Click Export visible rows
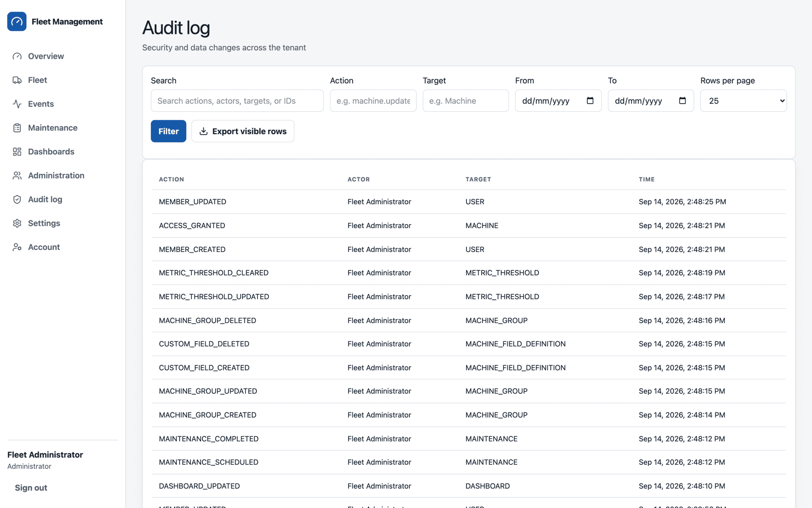 pyautogui.click(x=243, y=131)
